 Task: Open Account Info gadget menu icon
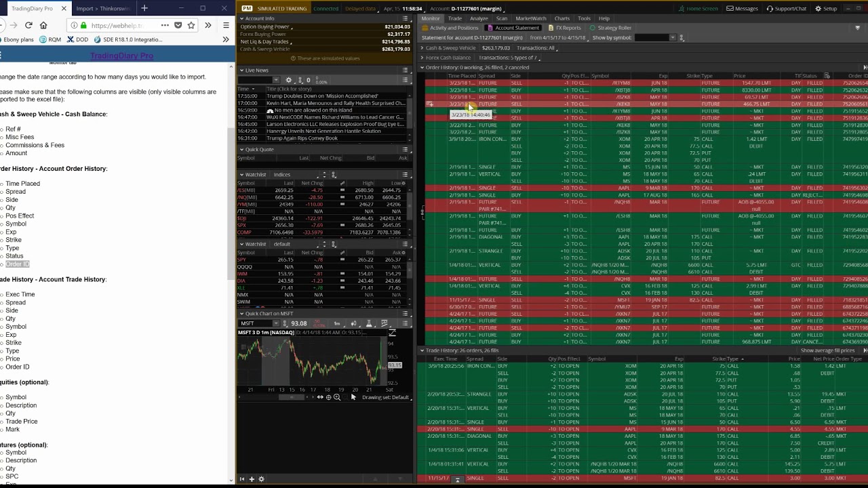point(406,18)
